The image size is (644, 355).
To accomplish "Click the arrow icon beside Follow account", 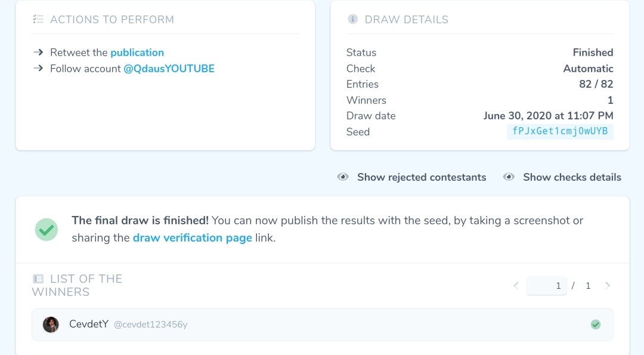I will click(38, 68).
